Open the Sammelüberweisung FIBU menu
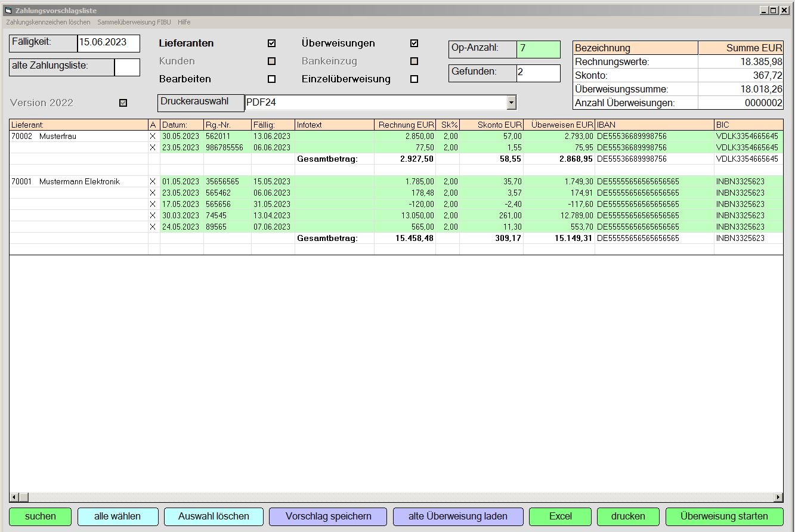The height and width of the screenshot is (532, 795). [134, 22]
